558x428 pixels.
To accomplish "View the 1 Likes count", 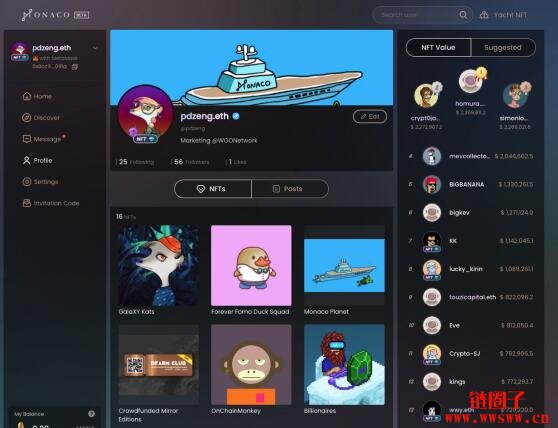I will [237, 162].
